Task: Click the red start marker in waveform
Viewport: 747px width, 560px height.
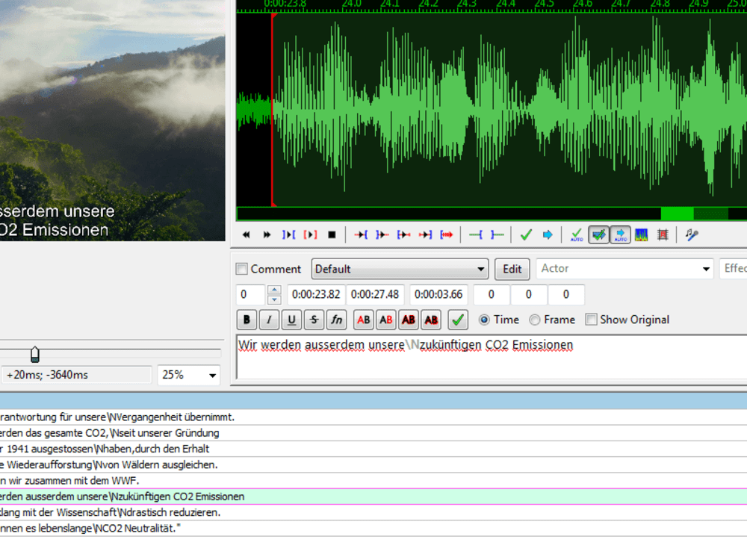Action: (273, 110)
